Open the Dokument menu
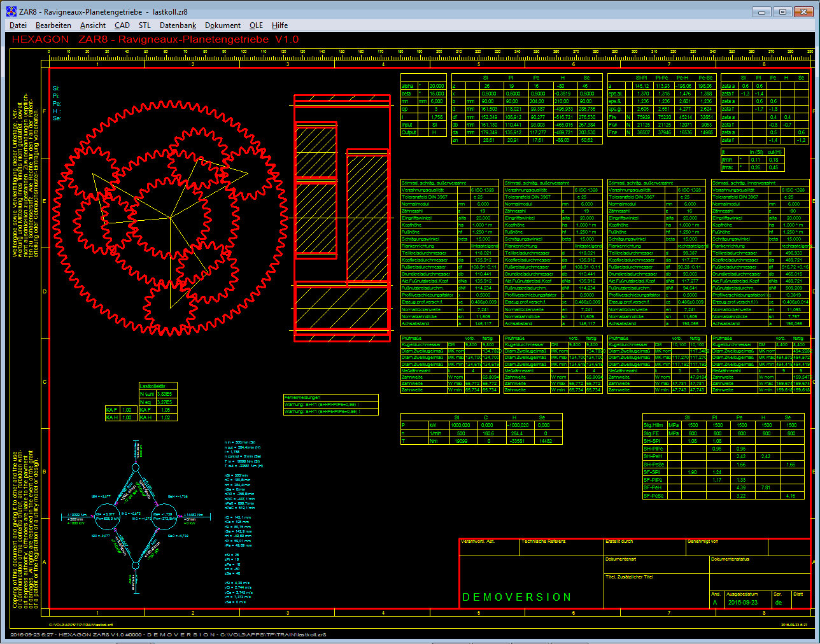The height and width of the screenshot is (644, 820). tap(223, 25)
